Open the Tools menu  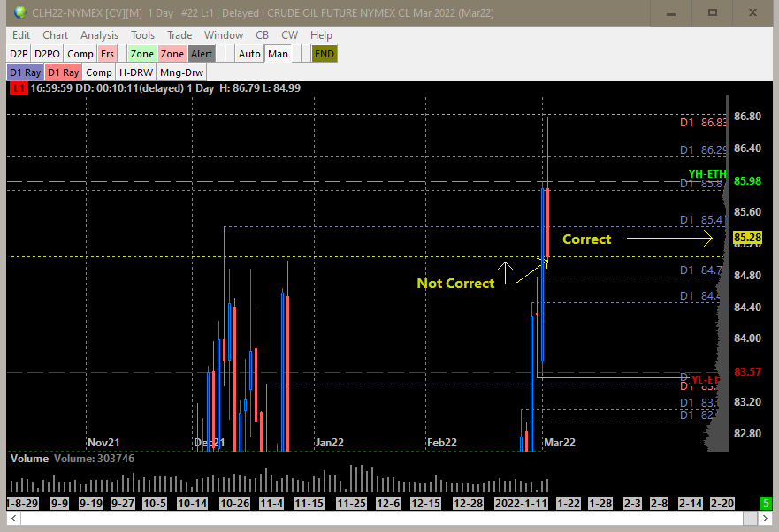(x=142, y=35)
